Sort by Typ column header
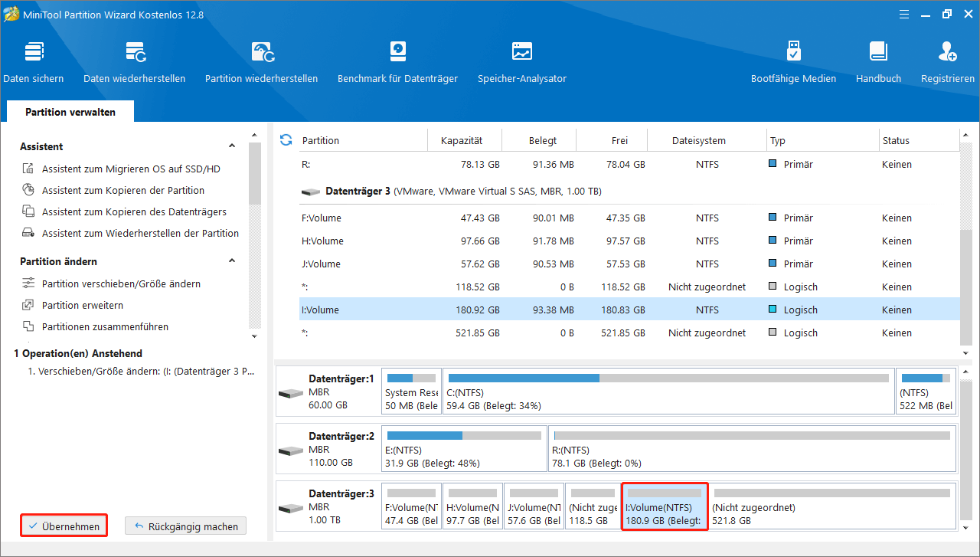The width and height of the screenshot is (980, 557). (x=778, y=141)
